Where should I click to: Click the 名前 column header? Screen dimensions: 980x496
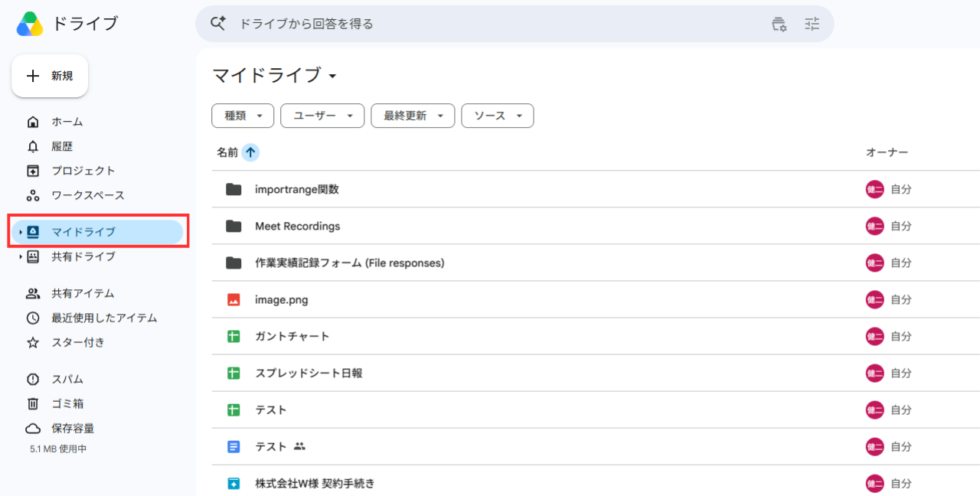click(227, 152)
